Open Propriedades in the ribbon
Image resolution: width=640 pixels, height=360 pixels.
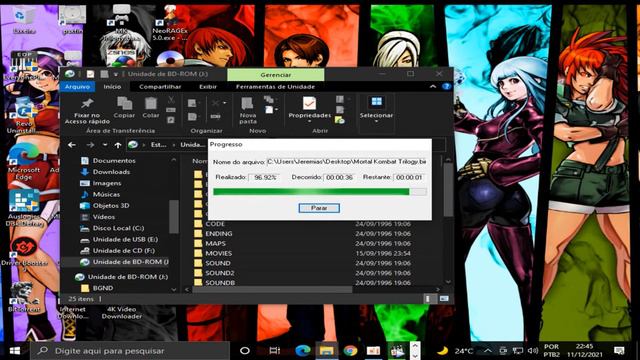[x=309, y=110]
